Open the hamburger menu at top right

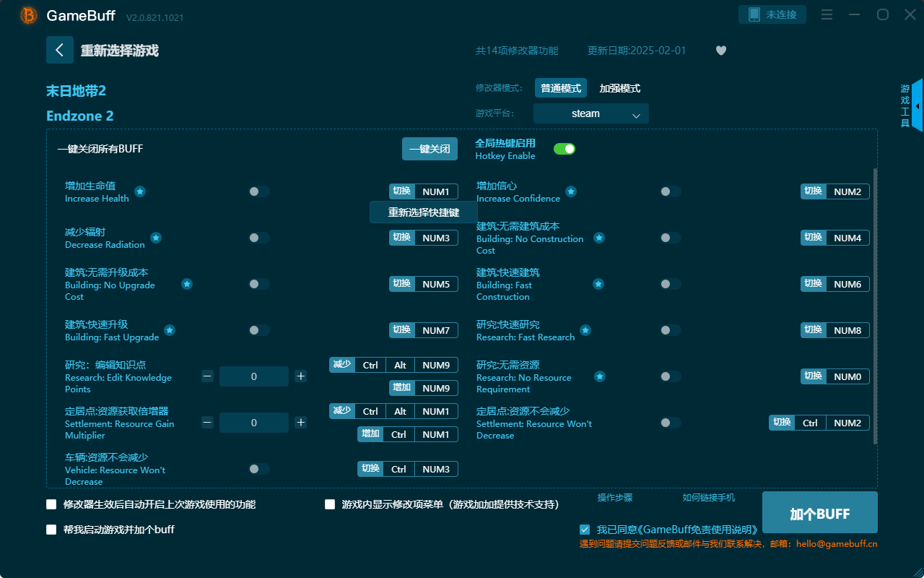coord(827,14)
